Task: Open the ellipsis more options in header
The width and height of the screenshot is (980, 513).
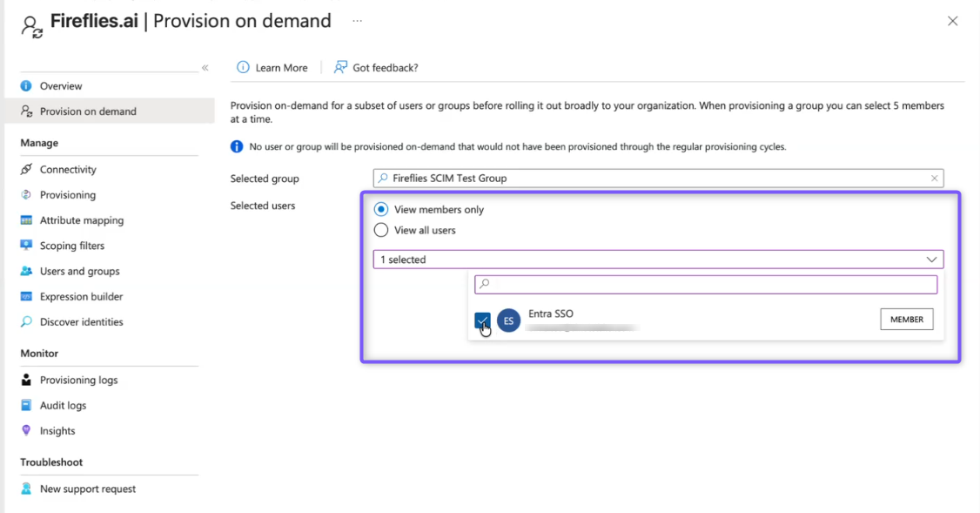Action: (x=357, y=21)
